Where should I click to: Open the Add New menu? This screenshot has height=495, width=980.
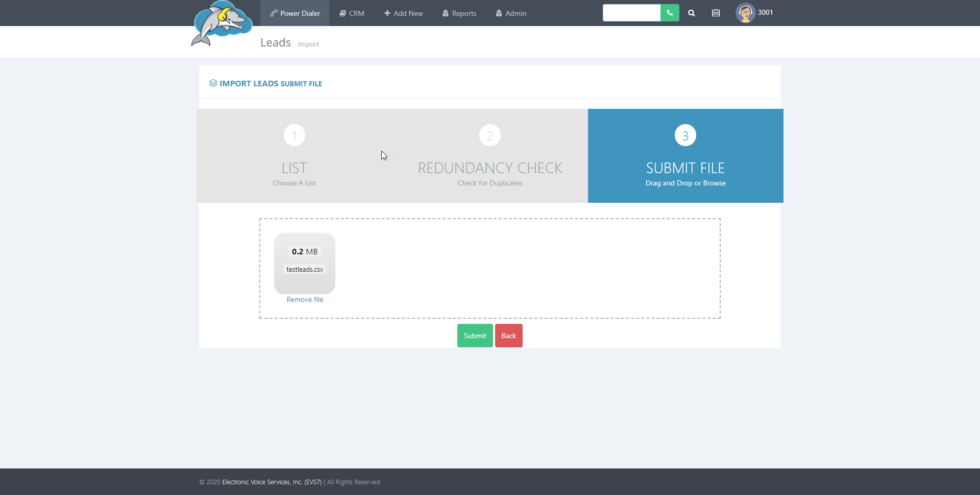403,13
